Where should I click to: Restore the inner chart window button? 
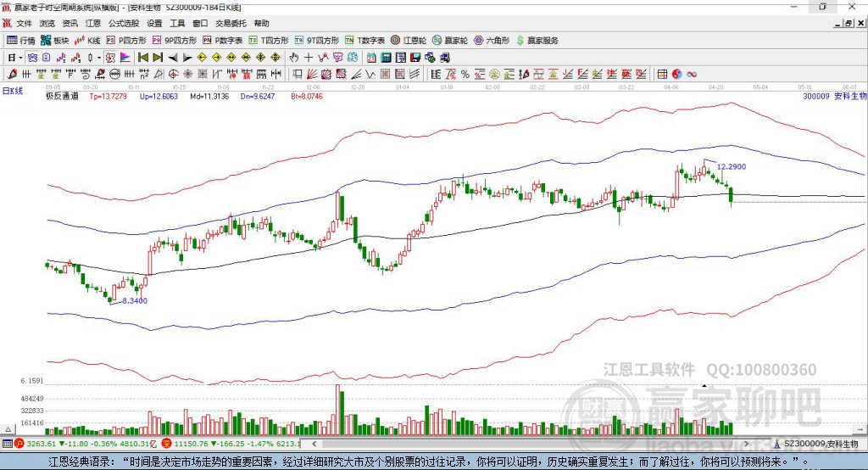pyautogui.click(x=849, y=23)
